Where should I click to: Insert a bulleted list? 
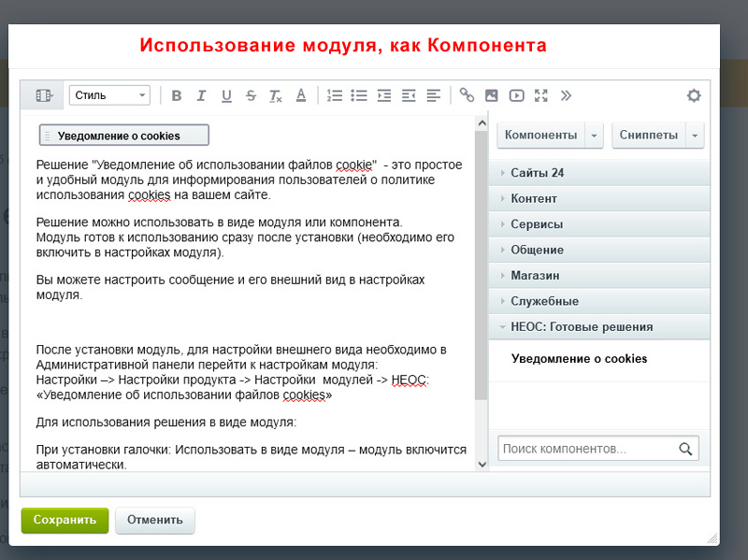click(357, 95)
